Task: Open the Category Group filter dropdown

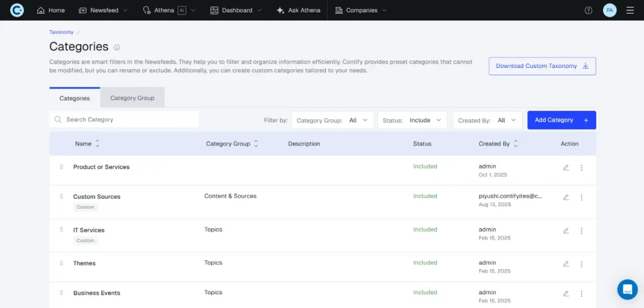Action: [333, 120]
